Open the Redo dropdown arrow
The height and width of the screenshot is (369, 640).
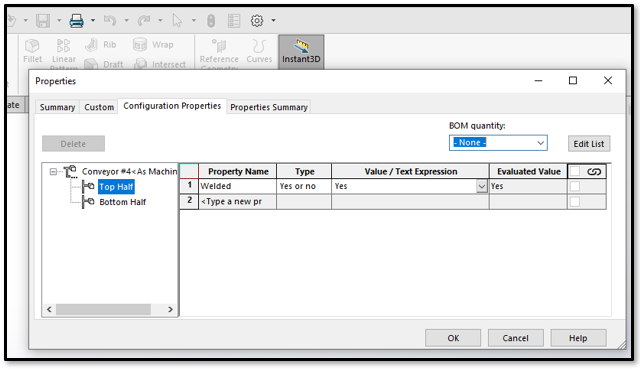pos(160,20)
